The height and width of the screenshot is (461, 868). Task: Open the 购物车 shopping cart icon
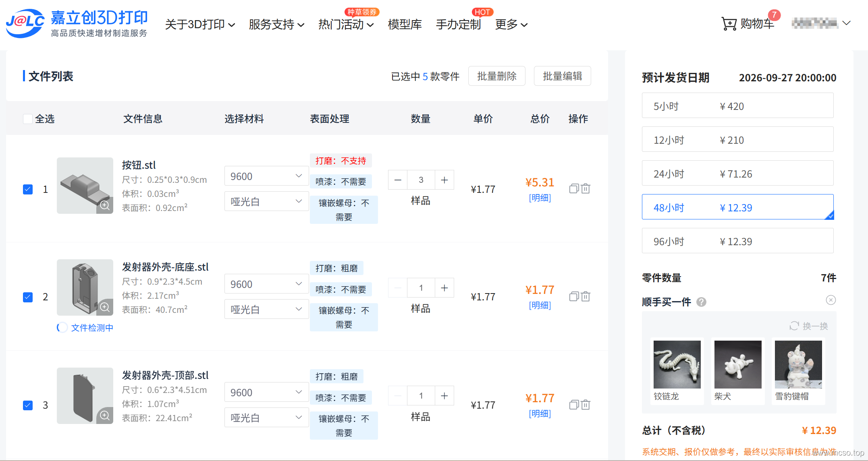[729, 24]
